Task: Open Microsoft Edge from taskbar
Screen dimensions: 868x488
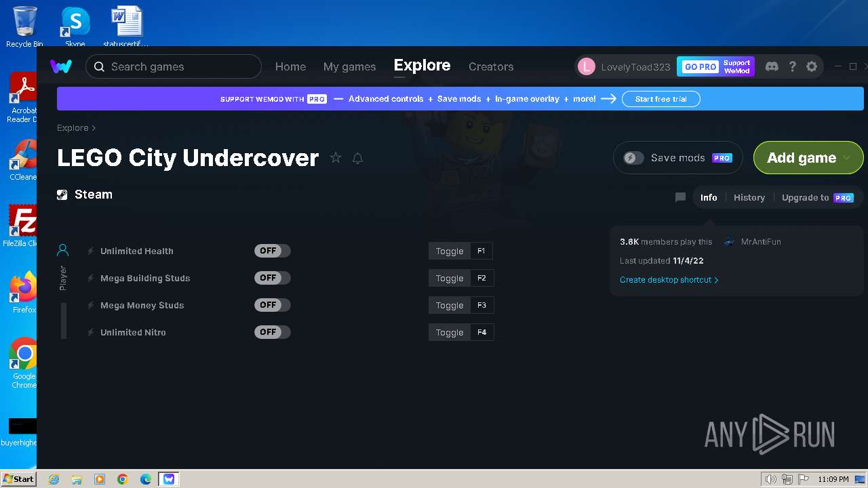Action: point(146,479)
